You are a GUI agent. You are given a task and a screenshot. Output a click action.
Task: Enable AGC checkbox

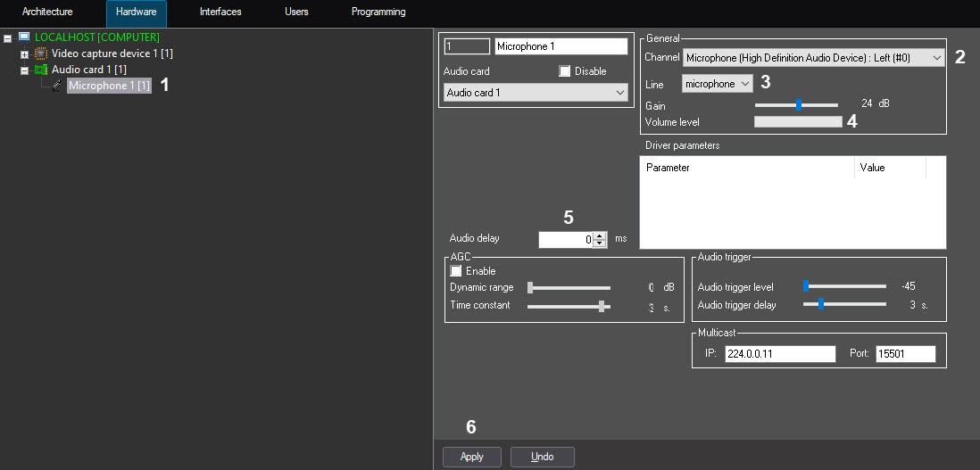point(457,271)
